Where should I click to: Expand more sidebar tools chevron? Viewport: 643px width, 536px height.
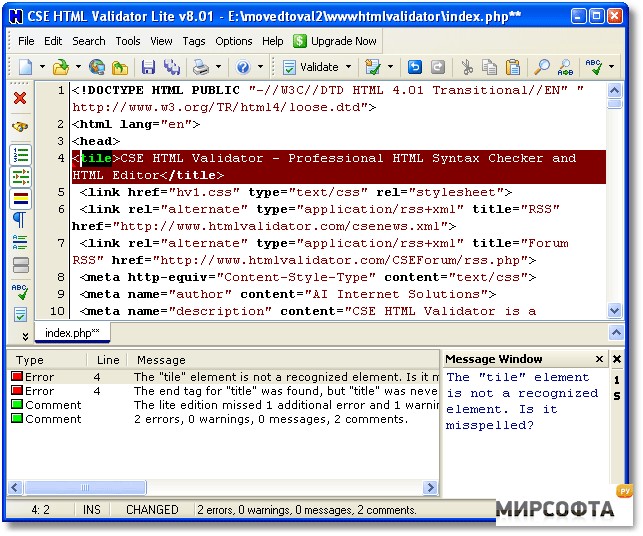pyautogui.click(x=25, y=336)
